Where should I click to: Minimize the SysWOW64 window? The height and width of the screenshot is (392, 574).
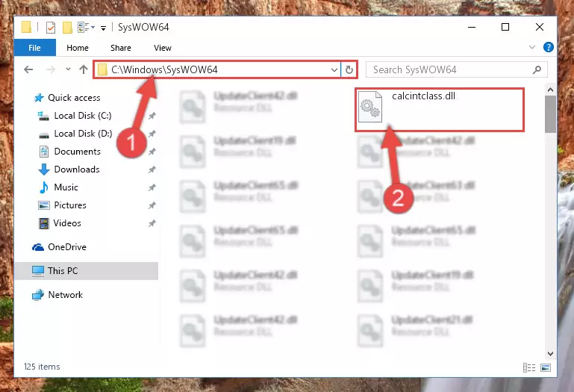tap(472, 27)
